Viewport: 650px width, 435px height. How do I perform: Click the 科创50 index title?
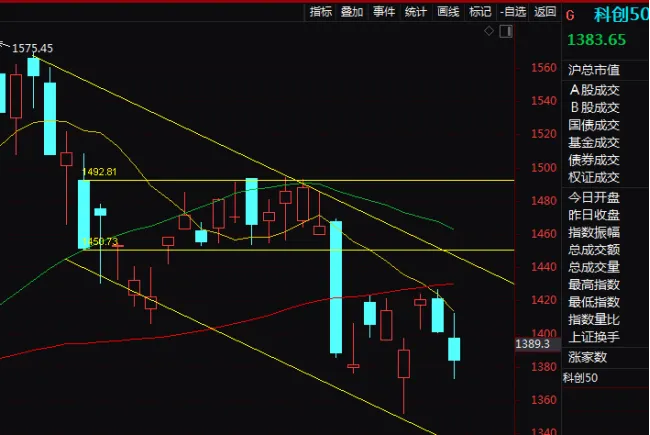[x=621, y=15]
